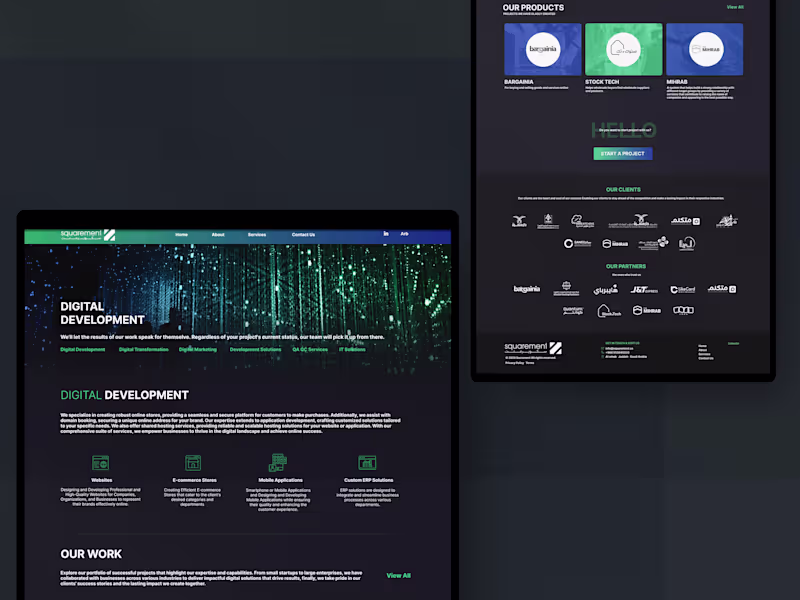Click the first client logo in Our Clients
Viewport: 800px width, 600px height.
click(519, 221)
